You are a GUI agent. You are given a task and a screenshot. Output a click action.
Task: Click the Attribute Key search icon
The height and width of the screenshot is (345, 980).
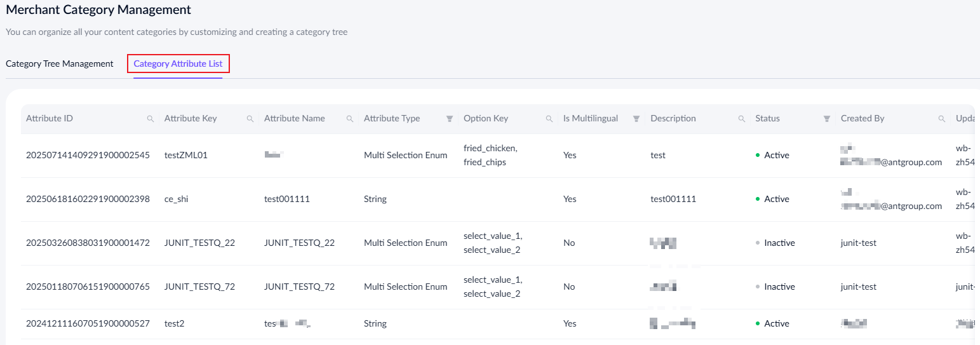click(x=250, y=119)
